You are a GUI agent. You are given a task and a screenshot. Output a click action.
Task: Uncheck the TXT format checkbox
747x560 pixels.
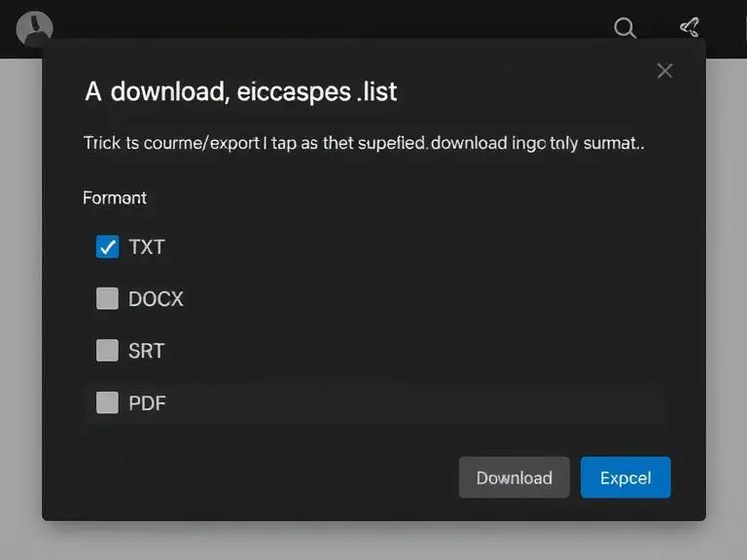pos(107,247)
